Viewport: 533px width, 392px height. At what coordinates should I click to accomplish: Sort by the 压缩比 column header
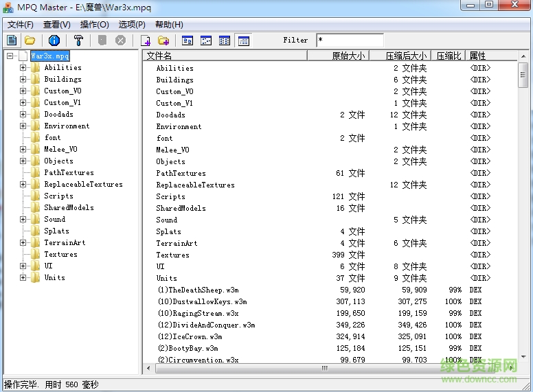449,56
